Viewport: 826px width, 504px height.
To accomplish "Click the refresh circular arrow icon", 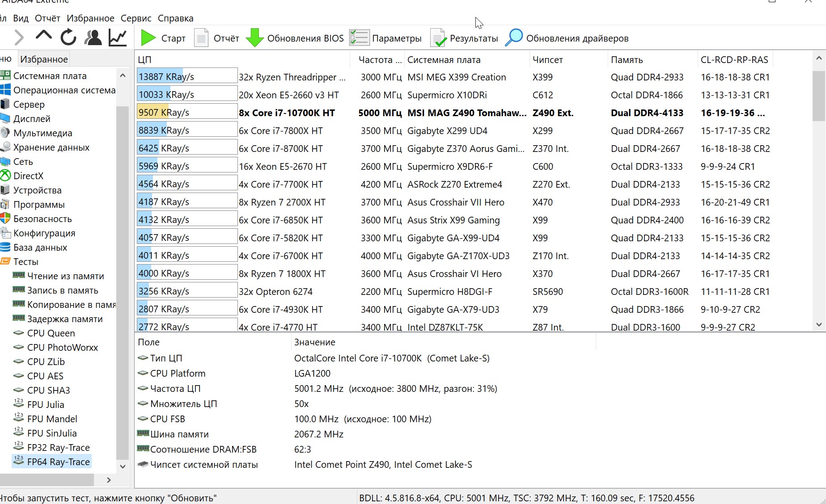I will (68, 38).
